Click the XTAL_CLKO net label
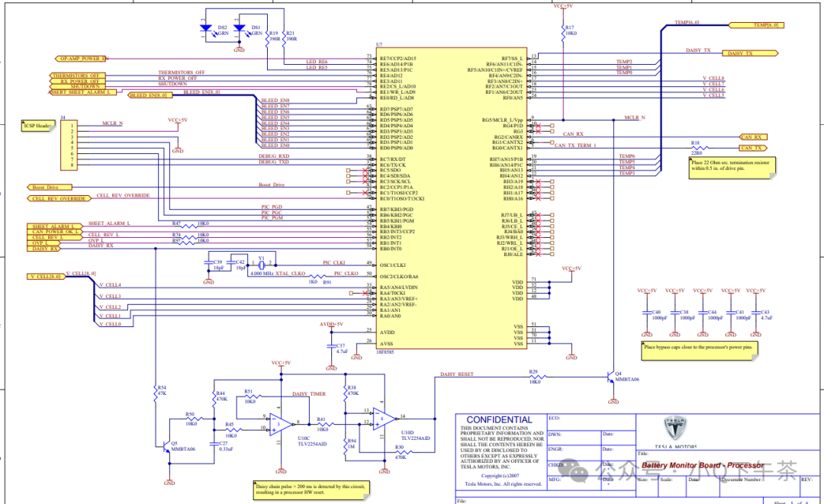The image size is (824, 504). (291, 274)
